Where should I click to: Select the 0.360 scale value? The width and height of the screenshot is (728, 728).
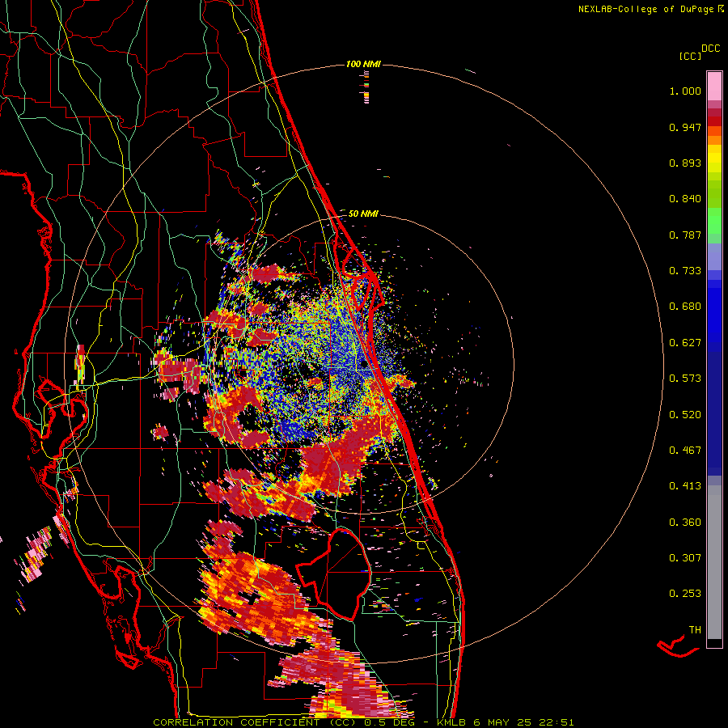point(685,523)
